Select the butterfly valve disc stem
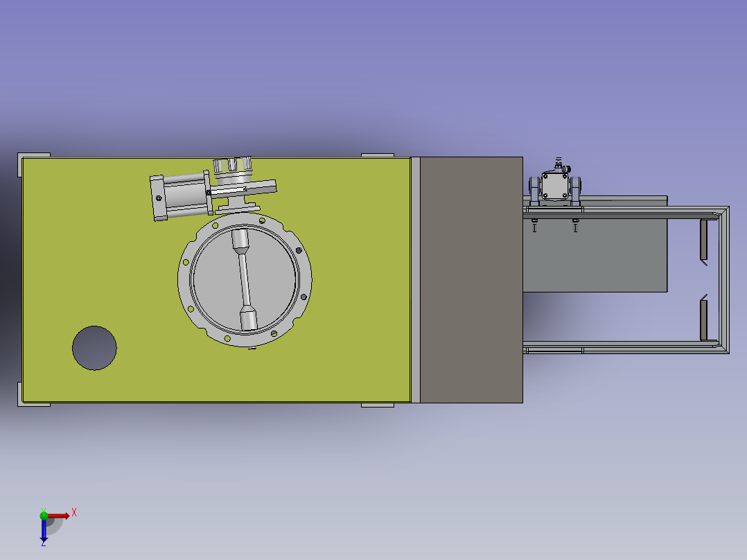 click(x=245, y=280)
